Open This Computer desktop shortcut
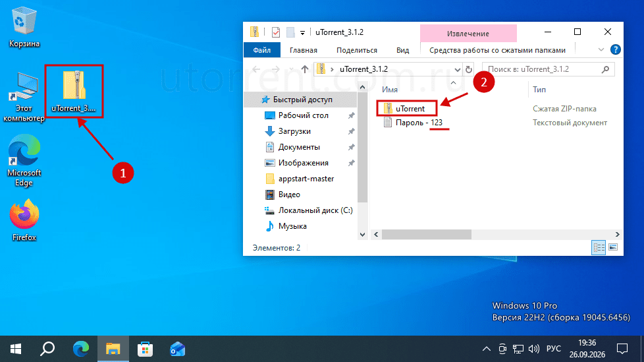Viewport: 644px width, 362px height. (24, 97)
